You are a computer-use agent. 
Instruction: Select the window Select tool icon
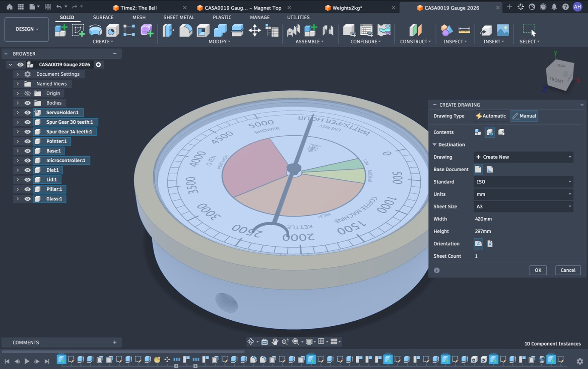tap(529, 30)
